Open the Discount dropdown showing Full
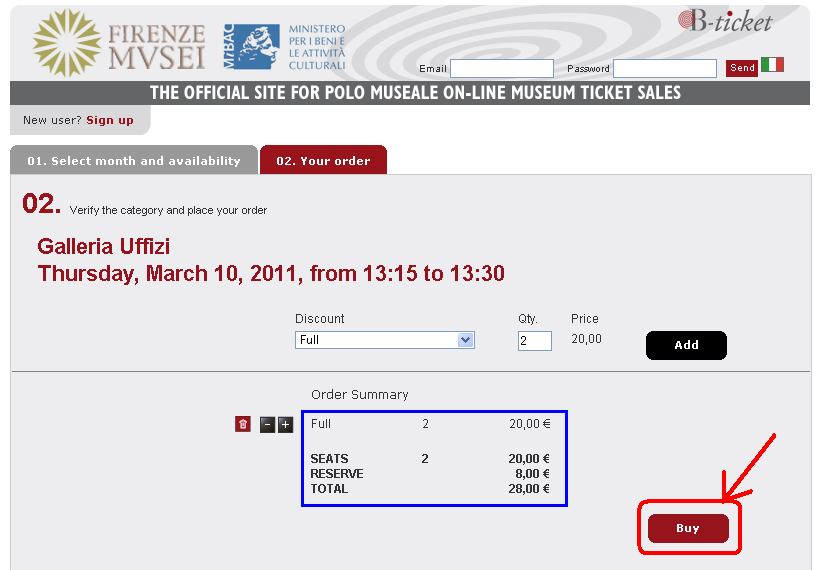The image size is (820, 570). tap(384, 340)
